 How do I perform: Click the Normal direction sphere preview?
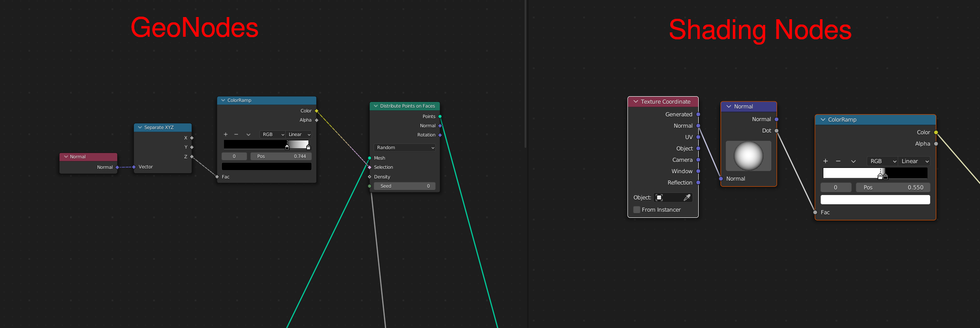click(749, 156)
